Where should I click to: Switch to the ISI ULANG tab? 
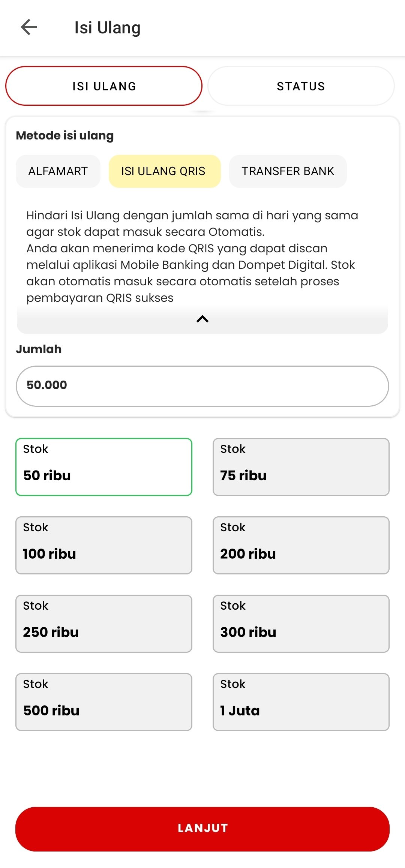click(x=104, y=86)
